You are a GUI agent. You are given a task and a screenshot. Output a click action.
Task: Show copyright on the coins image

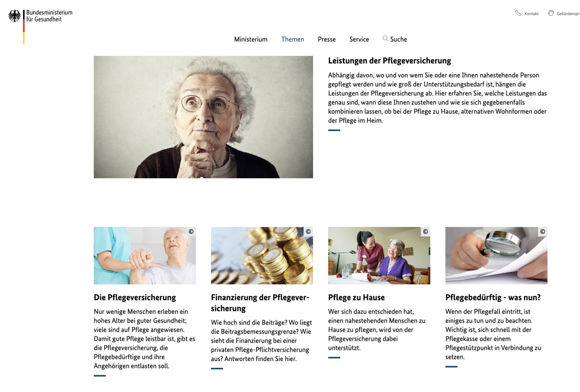coord(308,232)
